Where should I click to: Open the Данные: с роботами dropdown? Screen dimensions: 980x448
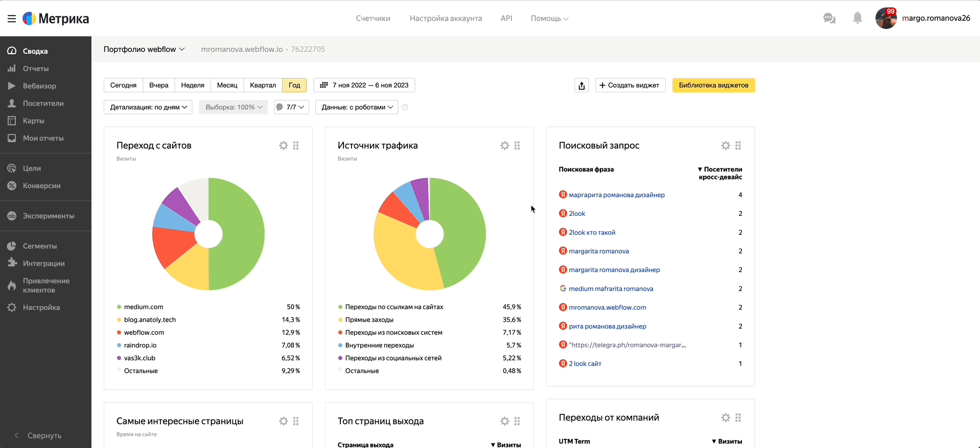click(357, 107)
